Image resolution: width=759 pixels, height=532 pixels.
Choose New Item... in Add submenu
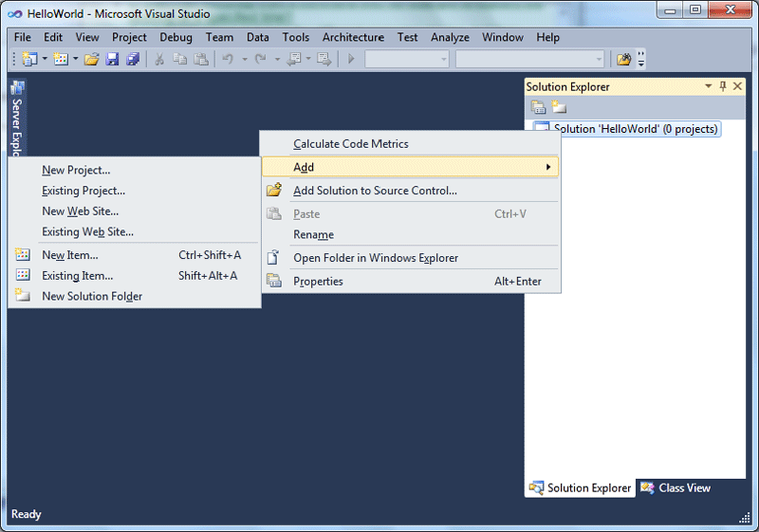(135, 255)
